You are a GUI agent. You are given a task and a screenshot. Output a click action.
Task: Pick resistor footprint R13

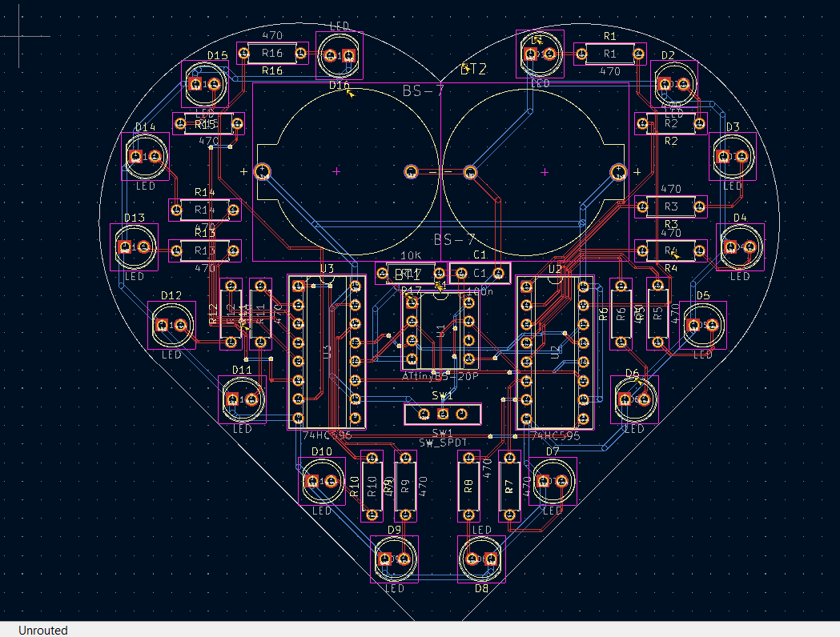(205, 250)
